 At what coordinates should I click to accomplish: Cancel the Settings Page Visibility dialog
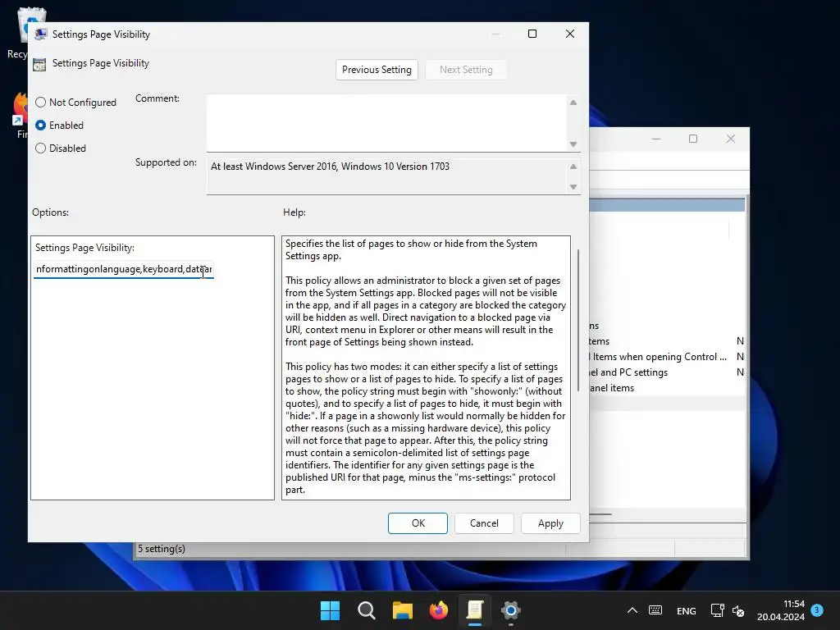pyautogui.click(x=484, y=523)
